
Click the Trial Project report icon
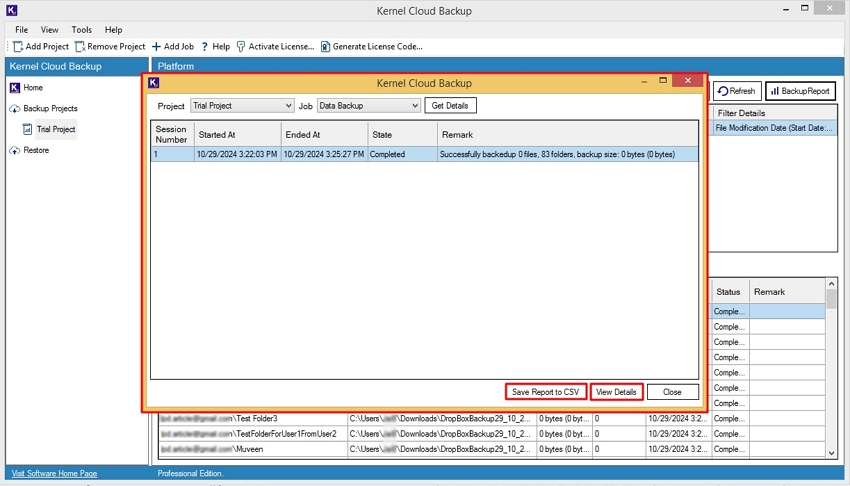tap(27, 129)
